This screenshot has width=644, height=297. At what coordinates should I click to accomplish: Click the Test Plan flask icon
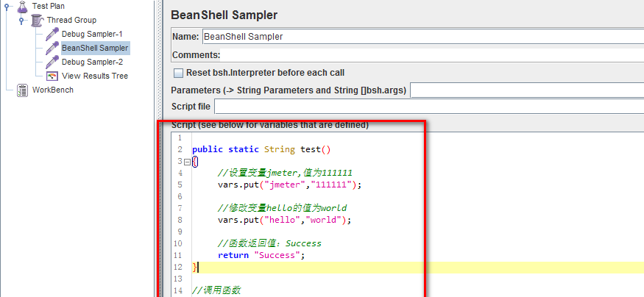pos(21,6)
